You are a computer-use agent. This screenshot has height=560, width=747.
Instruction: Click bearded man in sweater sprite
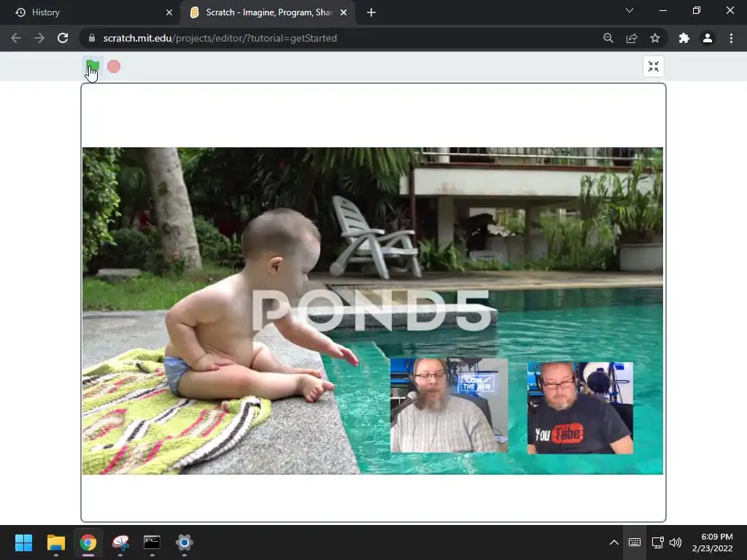pyautogui.click(x=449, y=405)
